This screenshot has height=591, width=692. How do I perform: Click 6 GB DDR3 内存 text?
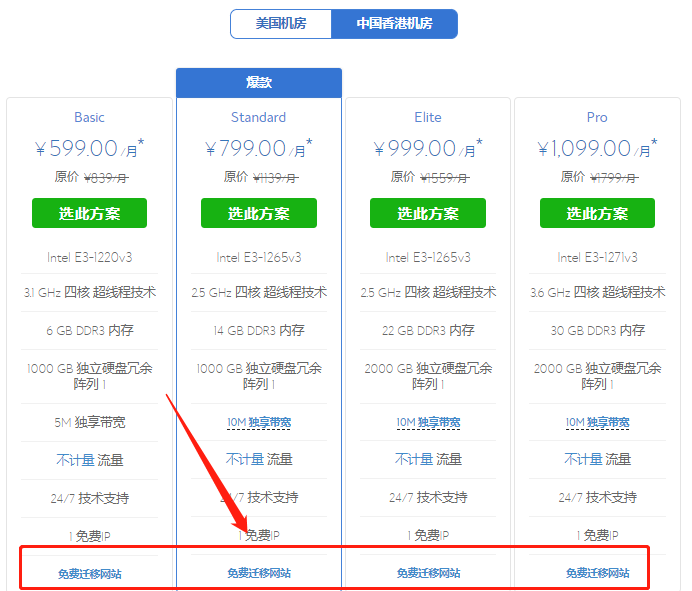pos(90,331)
